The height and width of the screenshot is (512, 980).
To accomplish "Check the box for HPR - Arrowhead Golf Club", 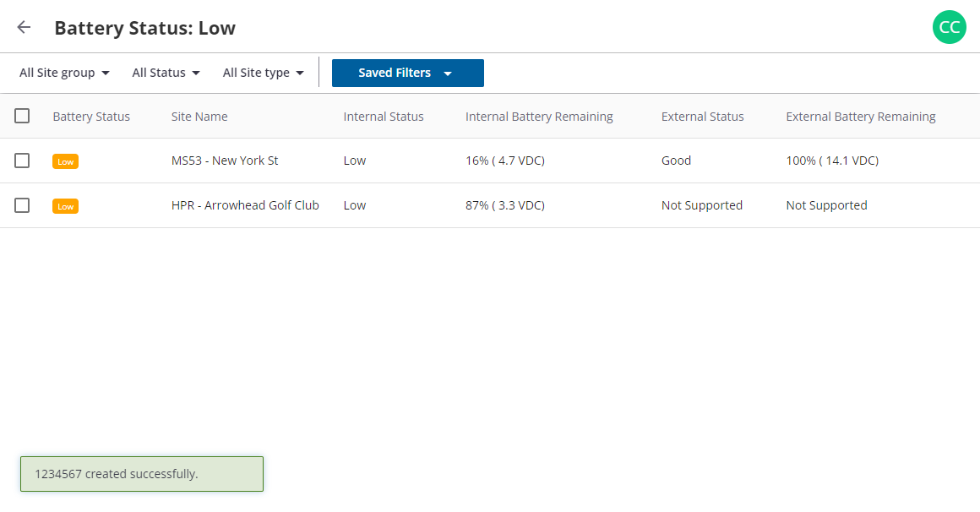I will (22, 205).
